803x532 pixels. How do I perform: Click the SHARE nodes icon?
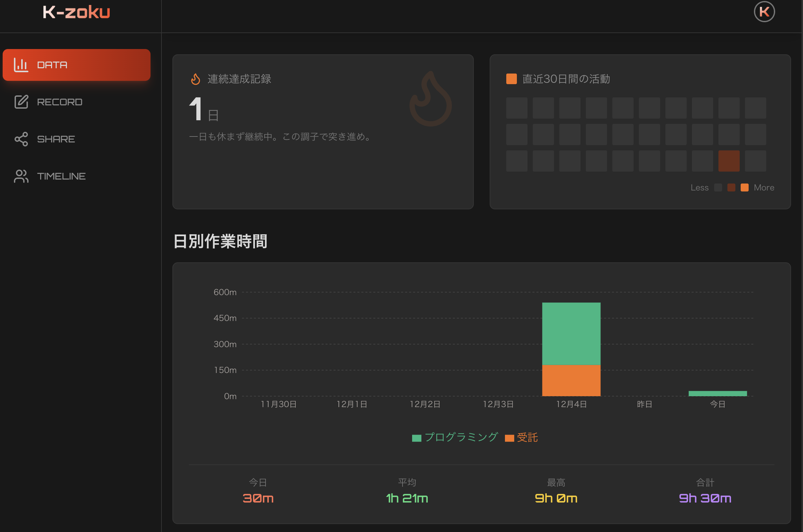[21, 139]
